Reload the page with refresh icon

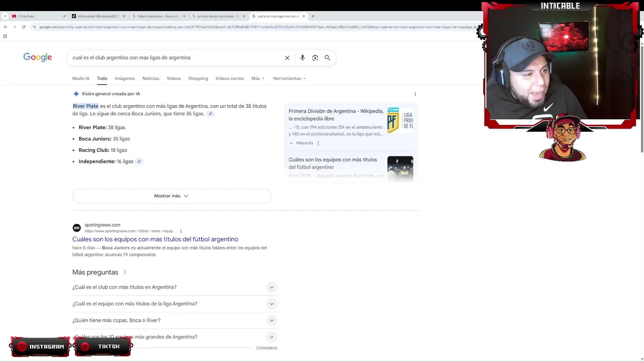point(23,27)
